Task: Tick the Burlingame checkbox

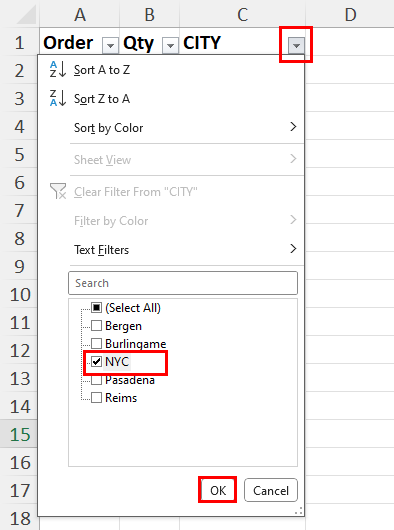Action: (96, 343)
